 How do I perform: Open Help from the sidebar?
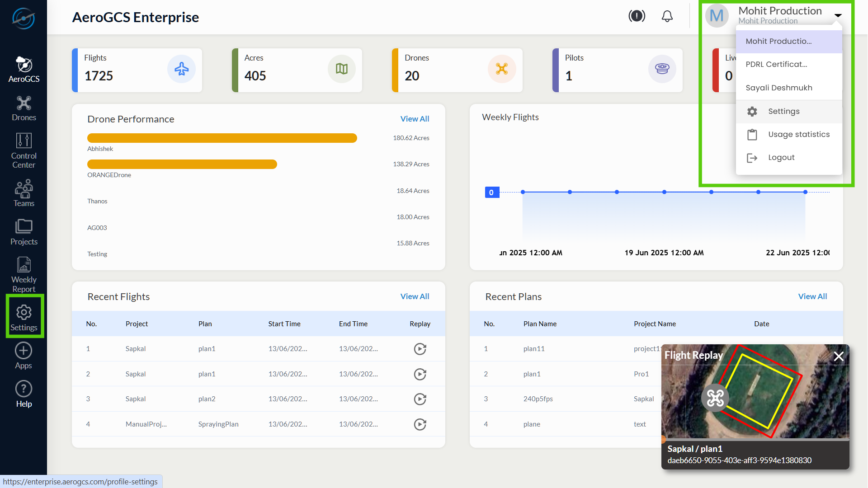(x=24, y=394)
